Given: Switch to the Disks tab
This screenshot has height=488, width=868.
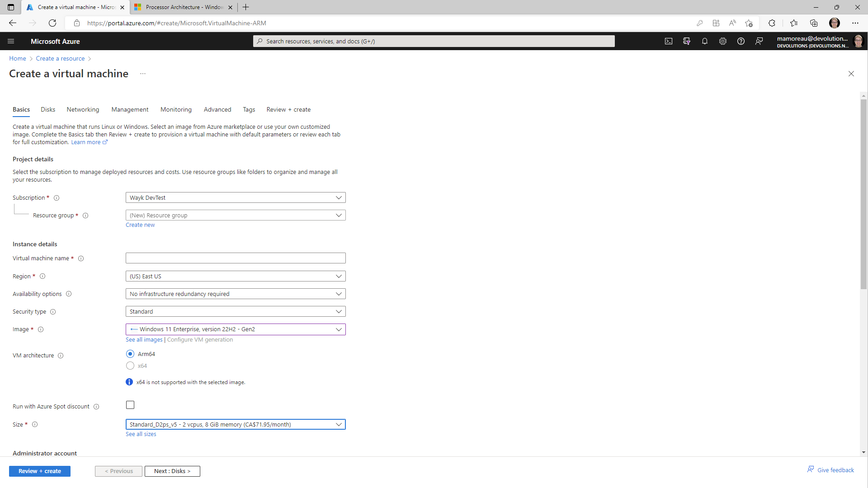Looking at the screenshot, I should pyautogui.click(x=48, y=110).
